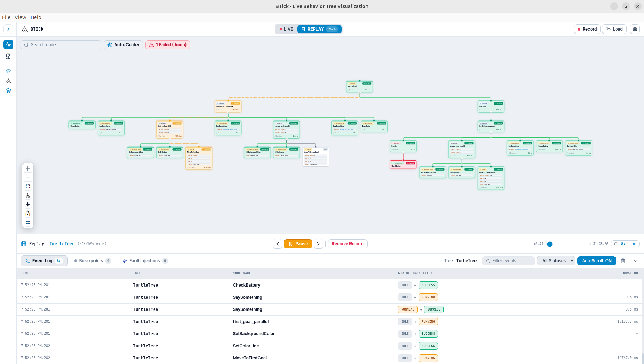
Task: Click the Record button
Action: point(587,29)
